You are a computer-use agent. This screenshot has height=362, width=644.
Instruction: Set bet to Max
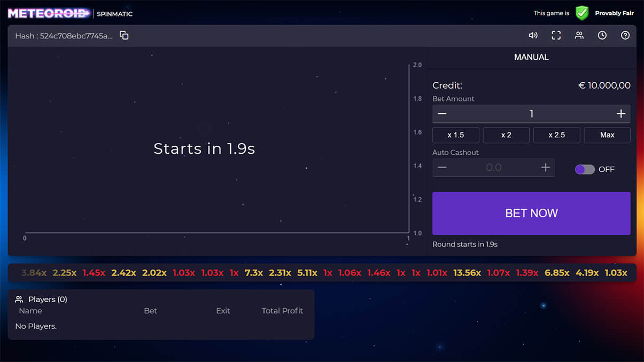607,135
